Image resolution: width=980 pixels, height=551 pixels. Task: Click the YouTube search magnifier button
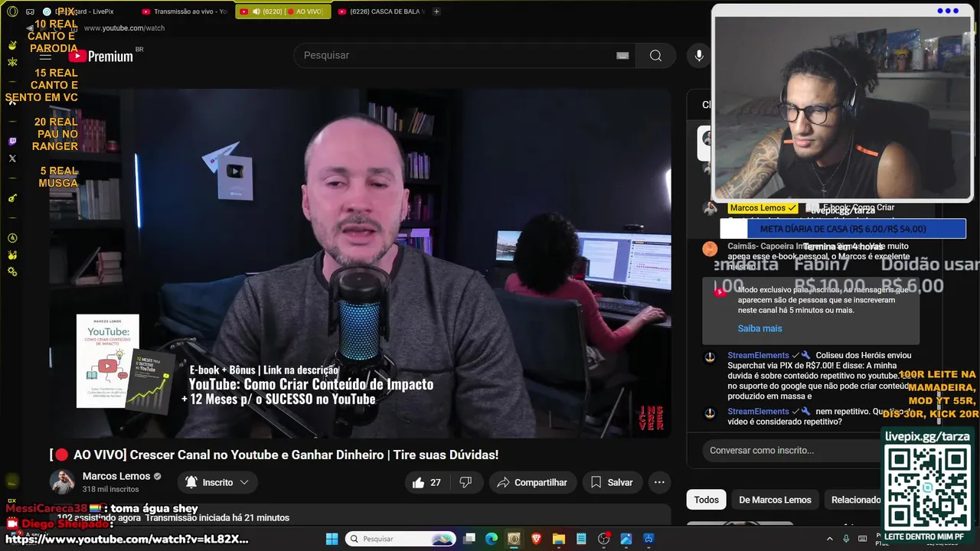(x=655, y=55)
